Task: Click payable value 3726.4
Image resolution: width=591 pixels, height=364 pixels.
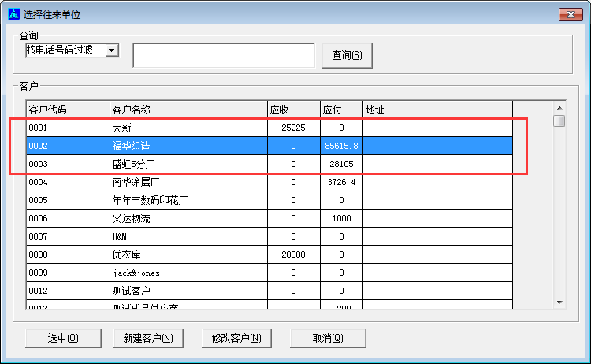Action: coord(341,182)
